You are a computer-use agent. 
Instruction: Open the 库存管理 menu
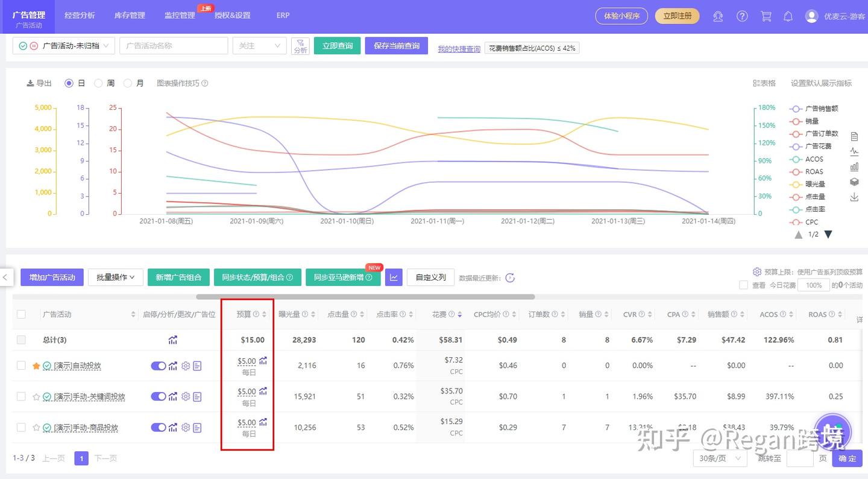130,16
